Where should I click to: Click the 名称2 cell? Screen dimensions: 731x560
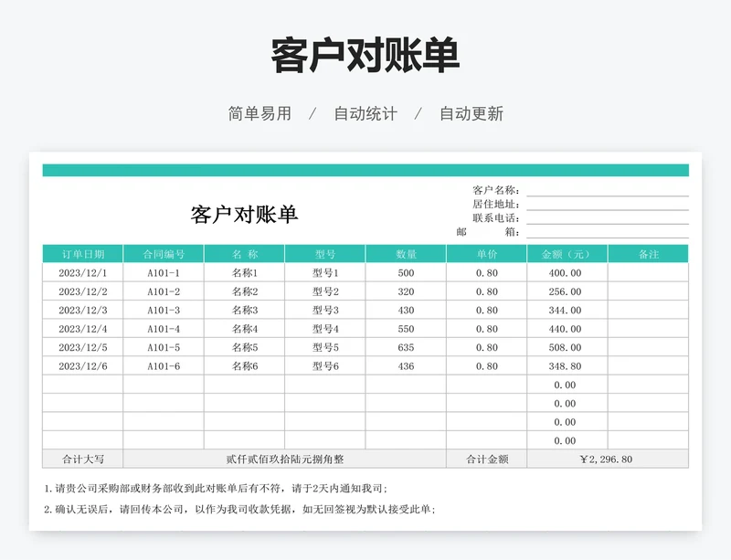pyautogui.click(x=244, y=291)
